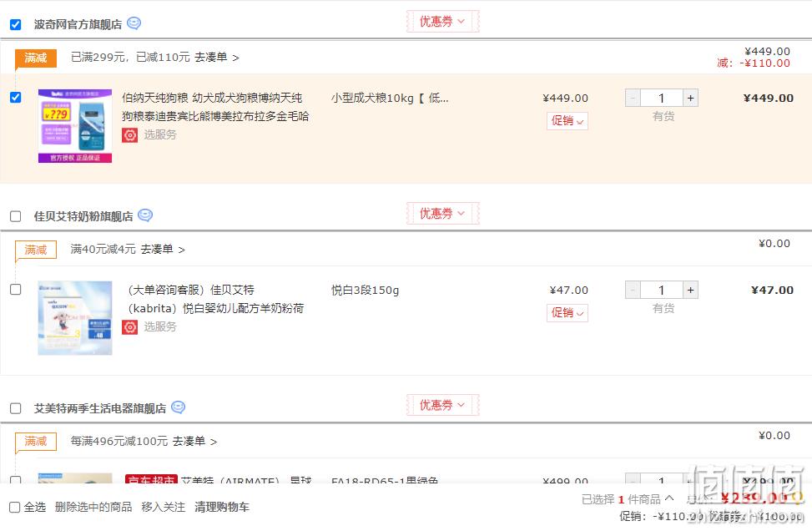Open the 优惠券 dropdown for 佳贝艾特奶粉旗舰店
812x531 pixels.
tap(442, 214)
